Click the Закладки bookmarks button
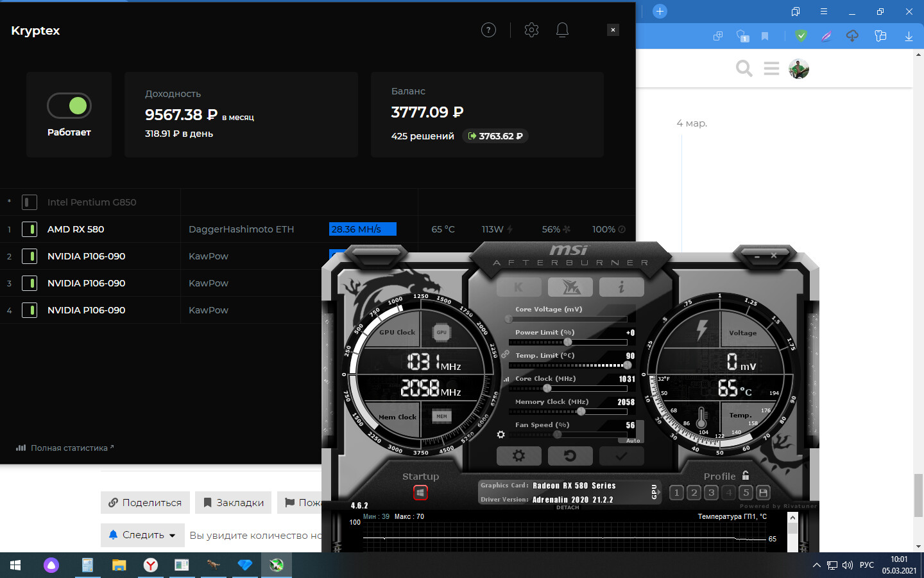This screenshot has width=924, height=578. pyautogui.click(x=234, y=502)
